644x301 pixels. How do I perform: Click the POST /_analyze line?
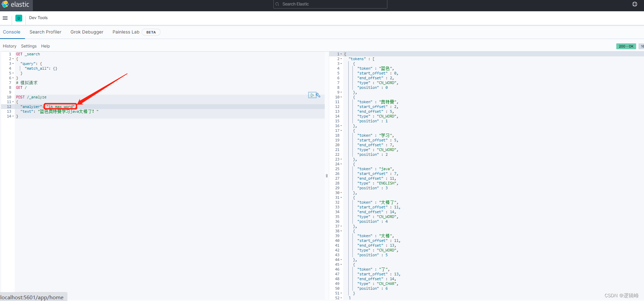click(31, 97)
